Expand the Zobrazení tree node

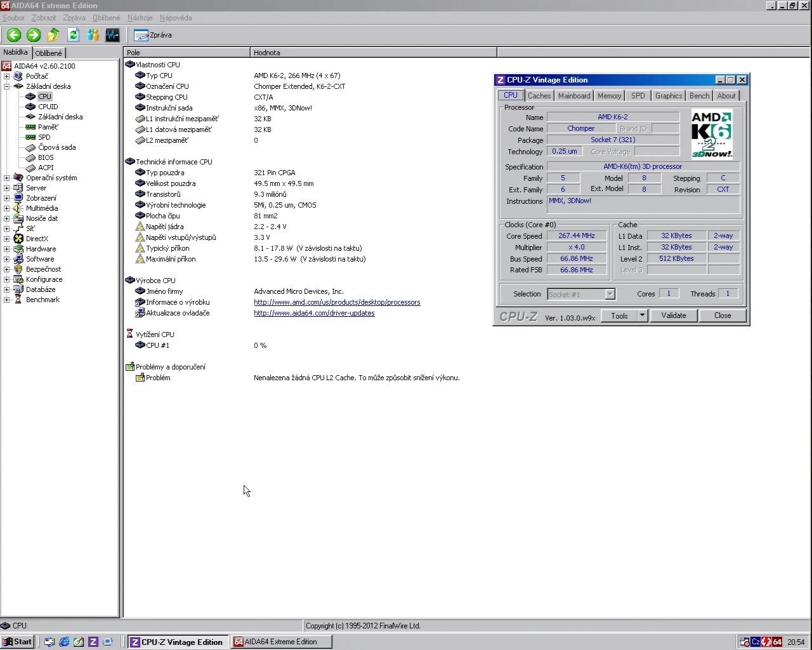7,198
